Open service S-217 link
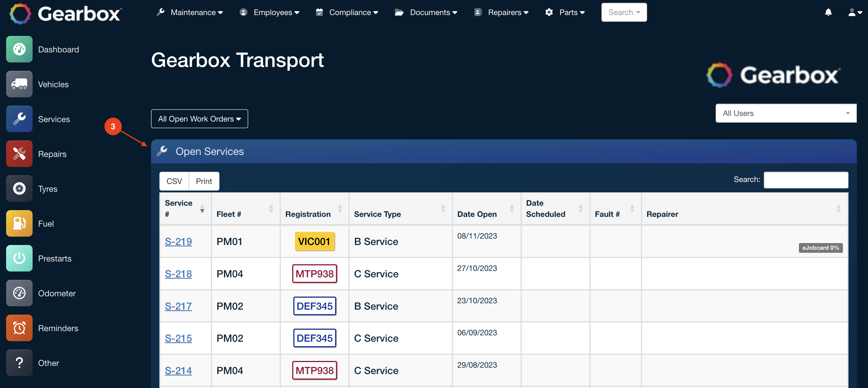The width and height of the screenshot is (868, 388). [178, 306]
